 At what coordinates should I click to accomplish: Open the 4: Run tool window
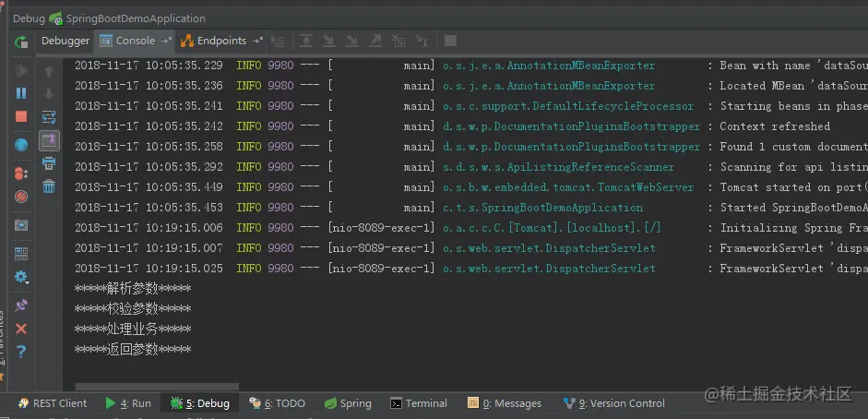pos(128,403)
